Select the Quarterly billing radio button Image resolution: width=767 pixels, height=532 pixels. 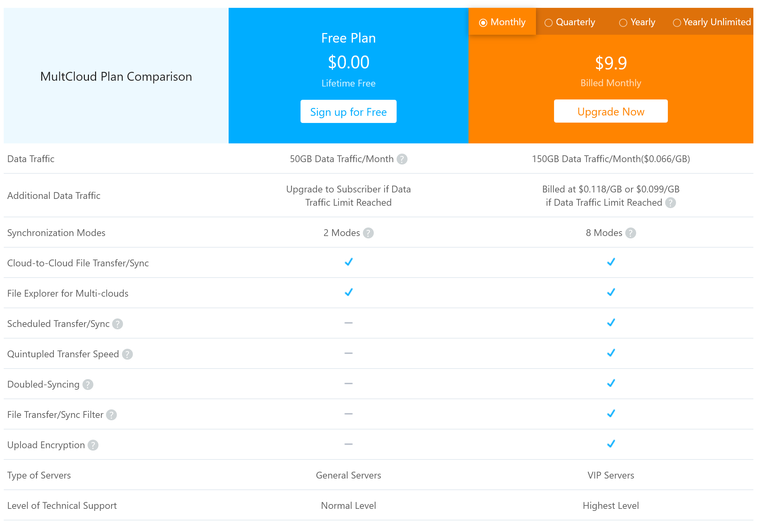(548, 23)
